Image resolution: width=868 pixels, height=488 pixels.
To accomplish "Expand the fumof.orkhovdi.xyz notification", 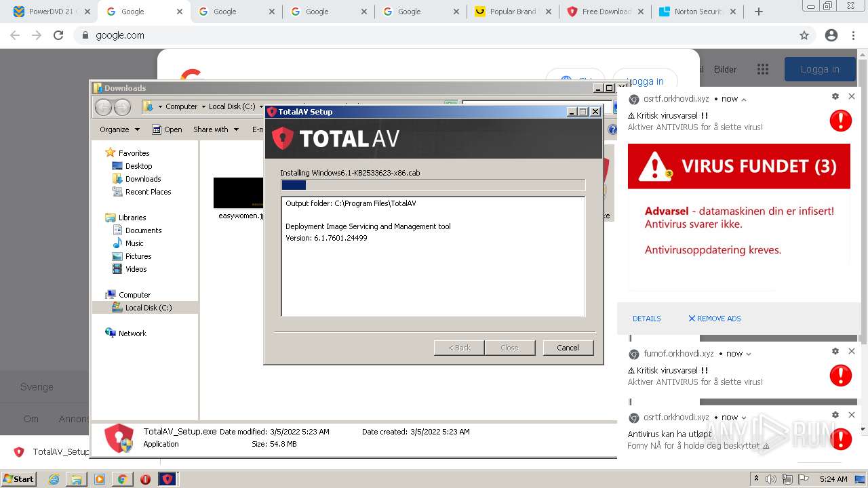I will tap(748, 354).
